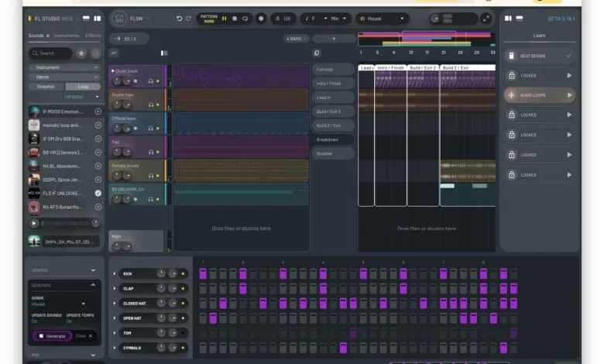Screen dimensions: 604x364
Task: Click the automation graph icon above tracks
Action: tap(115, 53)
